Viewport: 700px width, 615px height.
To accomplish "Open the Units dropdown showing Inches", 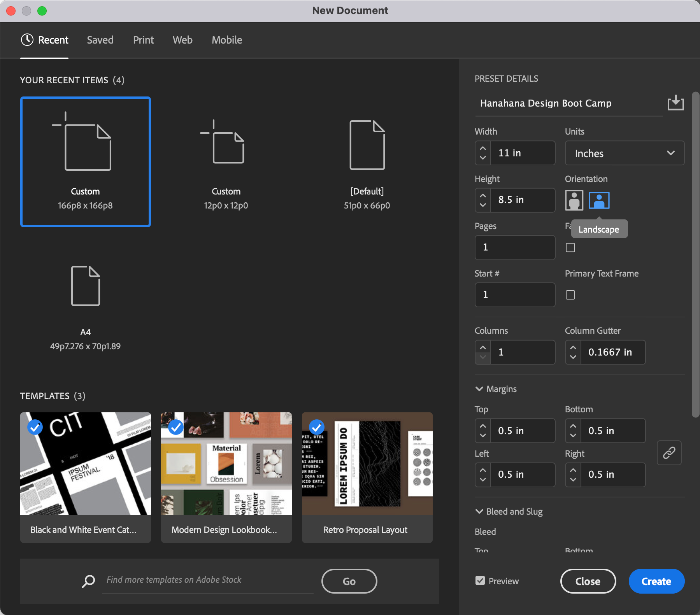I will tap(625, 153).
